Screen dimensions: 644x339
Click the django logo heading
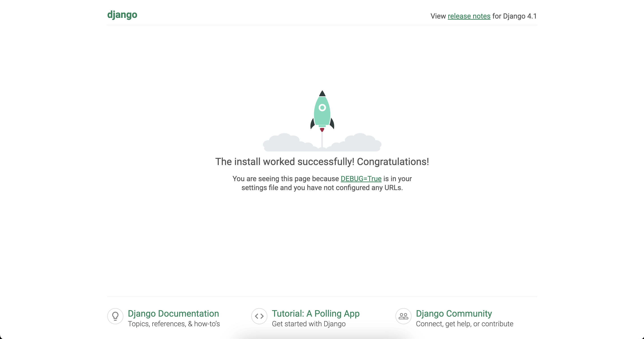coord(122,15)
